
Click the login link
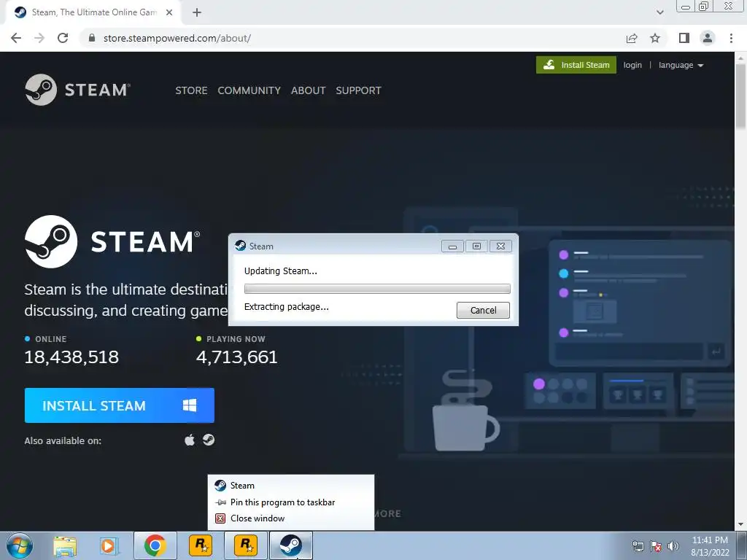[x=632, y=65]
